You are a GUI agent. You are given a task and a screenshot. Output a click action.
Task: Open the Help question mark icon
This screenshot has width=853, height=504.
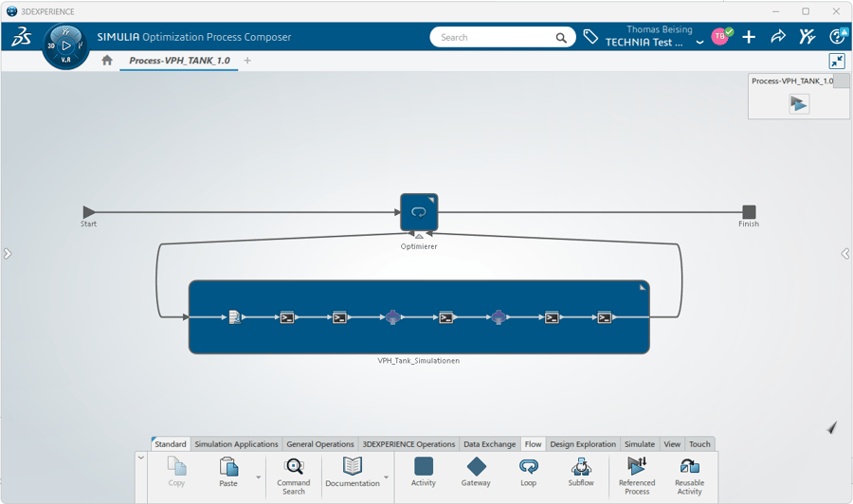coord(837,36)
